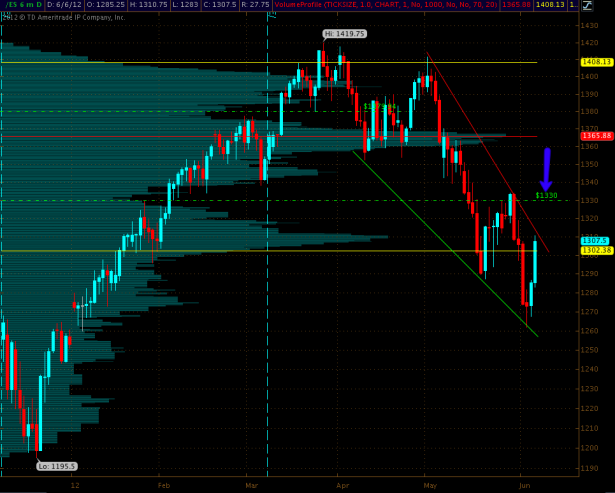Select the yellow value-area-low line at 1302.38
Viewport: 615px width, 493px height.
tap(269, 251)
